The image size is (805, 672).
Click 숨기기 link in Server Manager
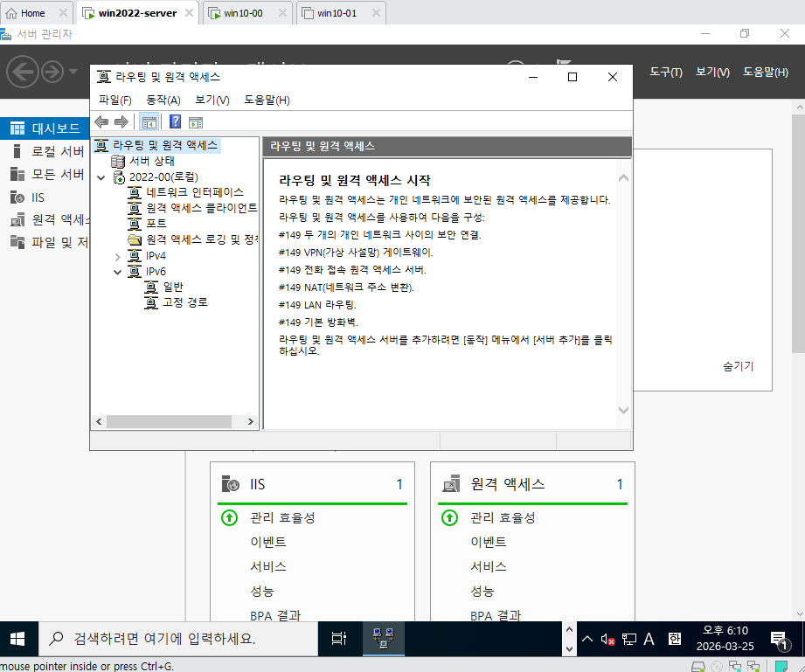[738, 366]
